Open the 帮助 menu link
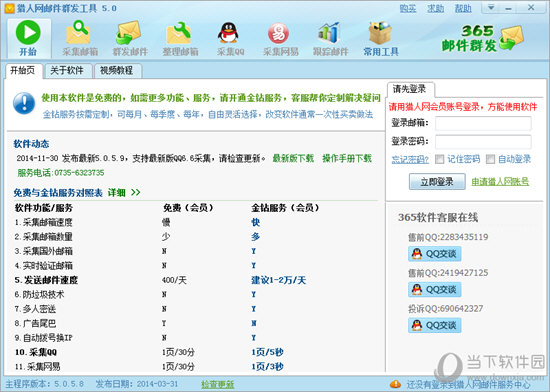Image resolution: width=550 pixels, height=392 pixels. tap(463, 8)
